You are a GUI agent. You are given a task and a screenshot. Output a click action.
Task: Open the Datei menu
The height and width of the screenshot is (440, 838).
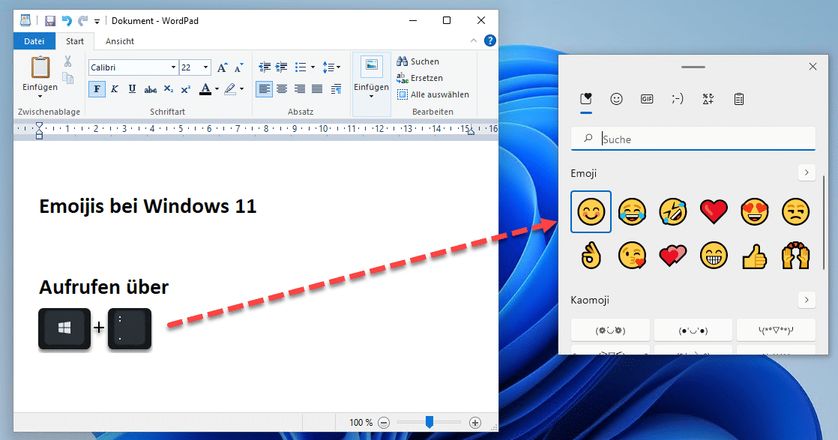point(34,41)
